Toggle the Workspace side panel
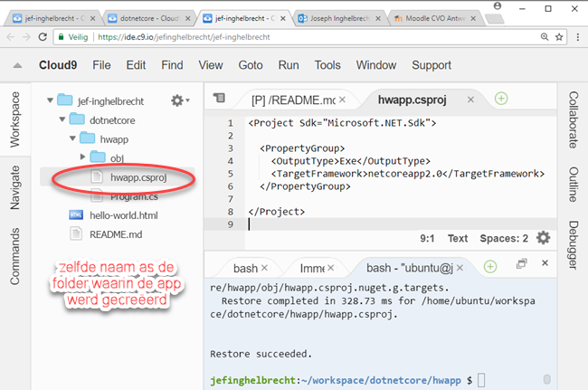Image resolution: width=588 pixels, height=390 pixels. [x=14, y=119]
